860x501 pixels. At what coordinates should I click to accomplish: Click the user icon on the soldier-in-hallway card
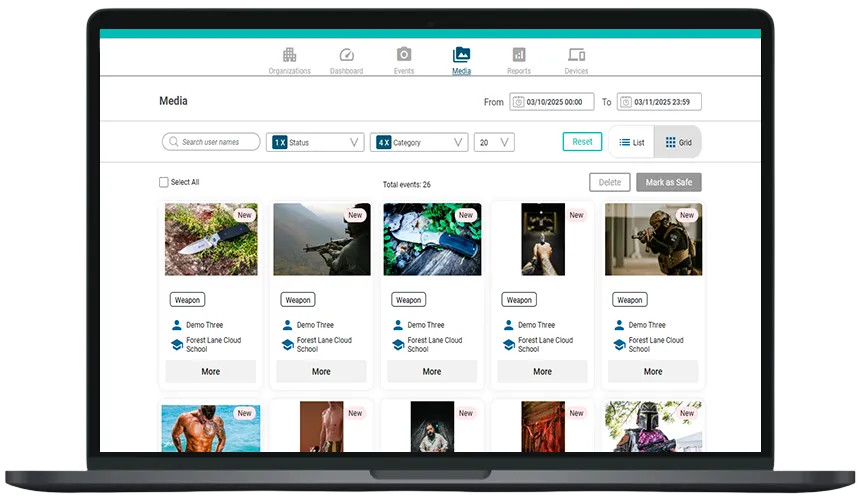pos(619,325)
